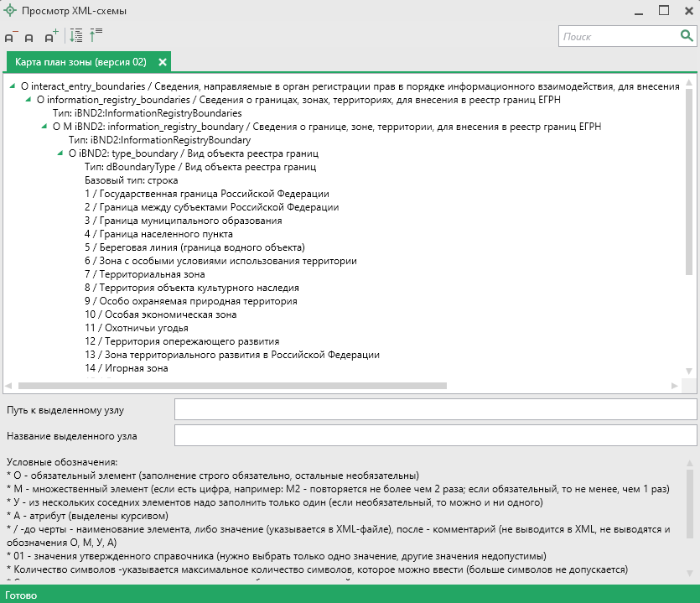
Task: Click the Путь к выделенному узлу field
Action: pyautogui.click(x=435, y=409)
